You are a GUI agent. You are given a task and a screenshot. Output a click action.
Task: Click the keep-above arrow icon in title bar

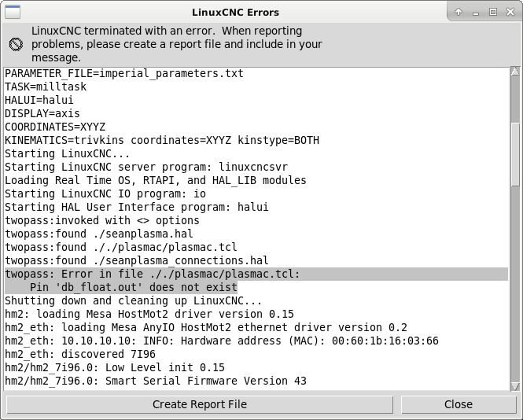point(459,12)
